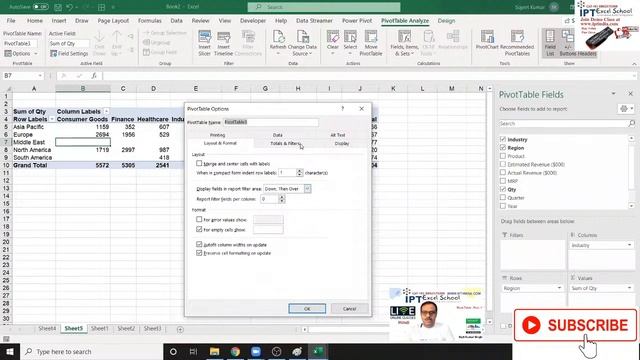Viewport: 640px width, 360px height.
Task: Click the dialog help question mark
Action: pos(342,109)
